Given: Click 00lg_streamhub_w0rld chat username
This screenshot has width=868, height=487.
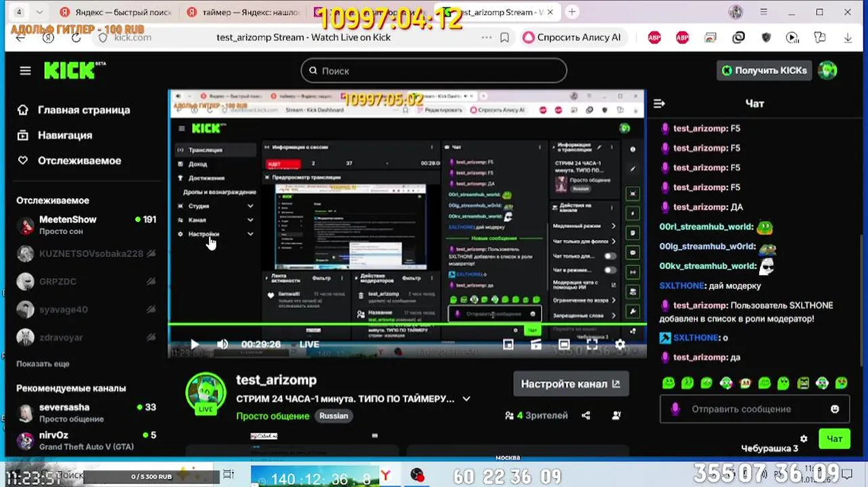Looking at the screenshot, I should pos(707,247).
